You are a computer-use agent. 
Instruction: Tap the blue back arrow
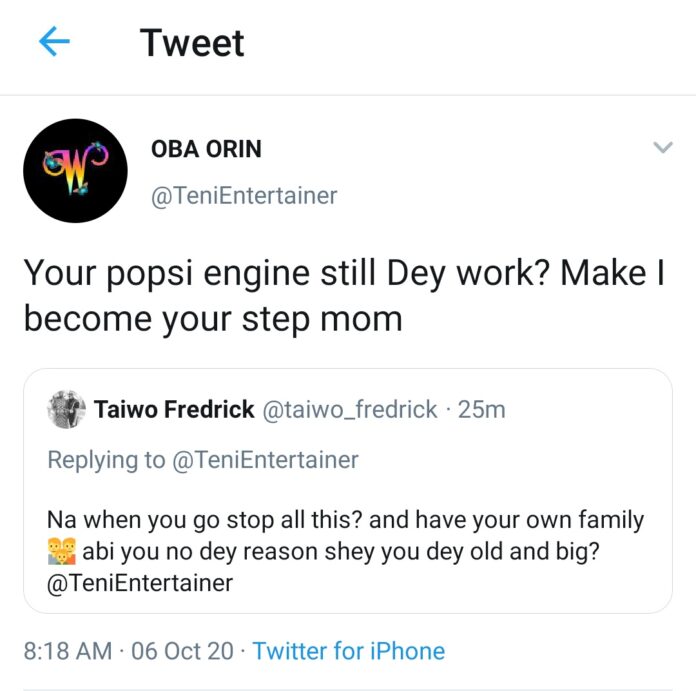click(54, 42)
